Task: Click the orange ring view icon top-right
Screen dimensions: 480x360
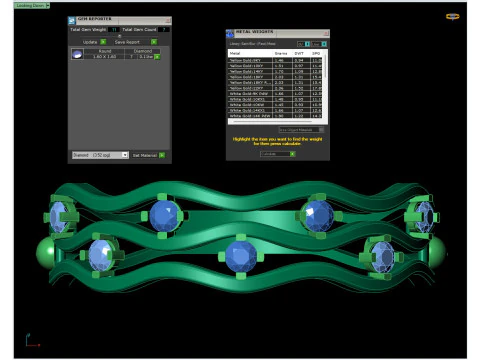Action: [x=453, y=16]
